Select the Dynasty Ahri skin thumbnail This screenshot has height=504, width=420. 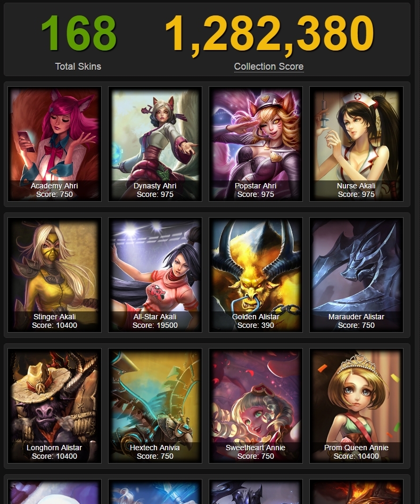[155, 144]
